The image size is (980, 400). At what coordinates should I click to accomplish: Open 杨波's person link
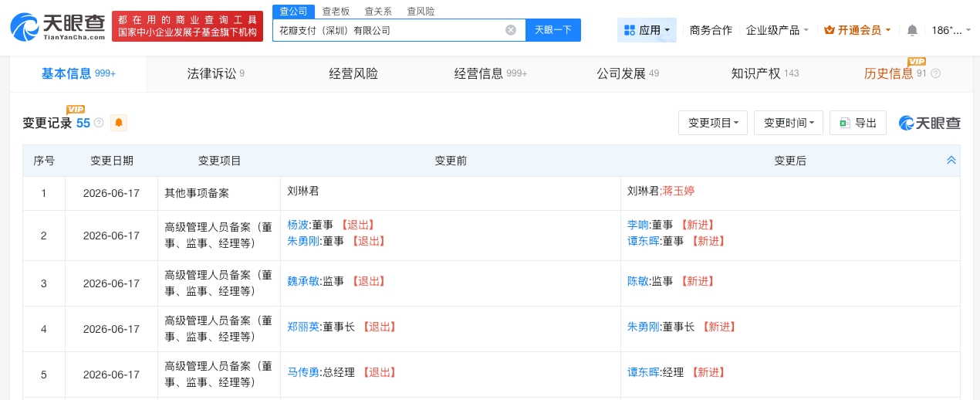pyautogui.click(x=298, y=225)
